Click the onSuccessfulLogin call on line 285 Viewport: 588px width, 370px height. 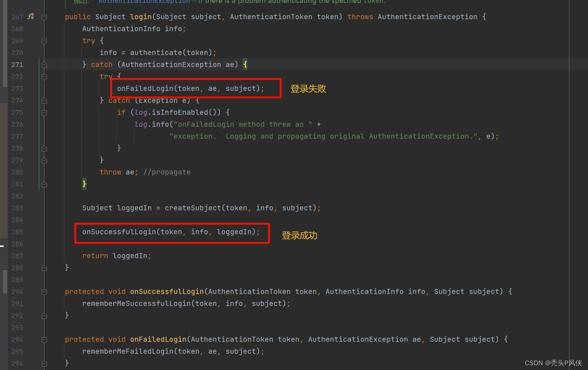tap(171, 232)
